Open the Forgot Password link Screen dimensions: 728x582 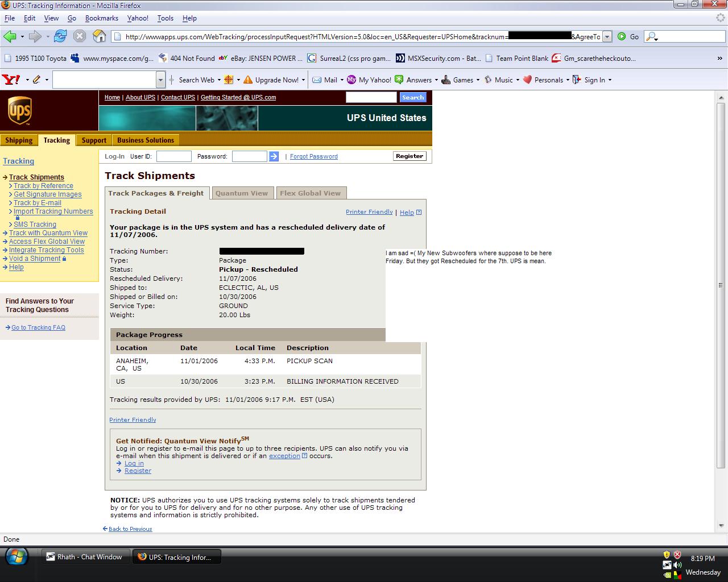[314, 156]
